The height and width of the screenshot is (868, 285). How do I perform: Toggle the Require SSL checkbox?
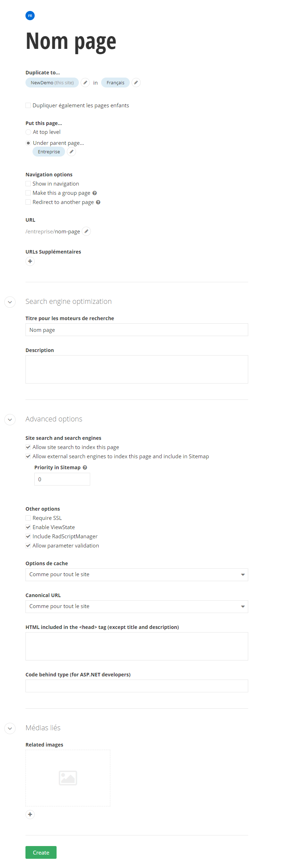coord(28,518)
